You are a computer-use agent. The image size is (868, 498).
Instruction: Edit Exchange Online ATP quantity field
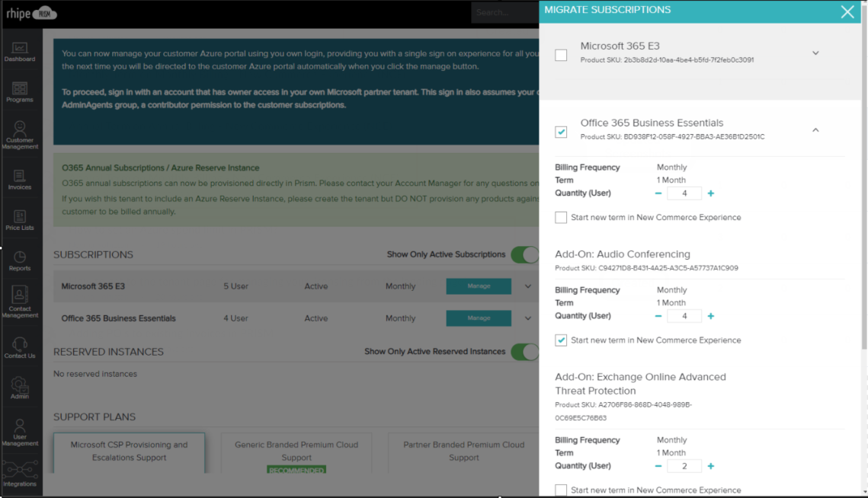[684, 466]
